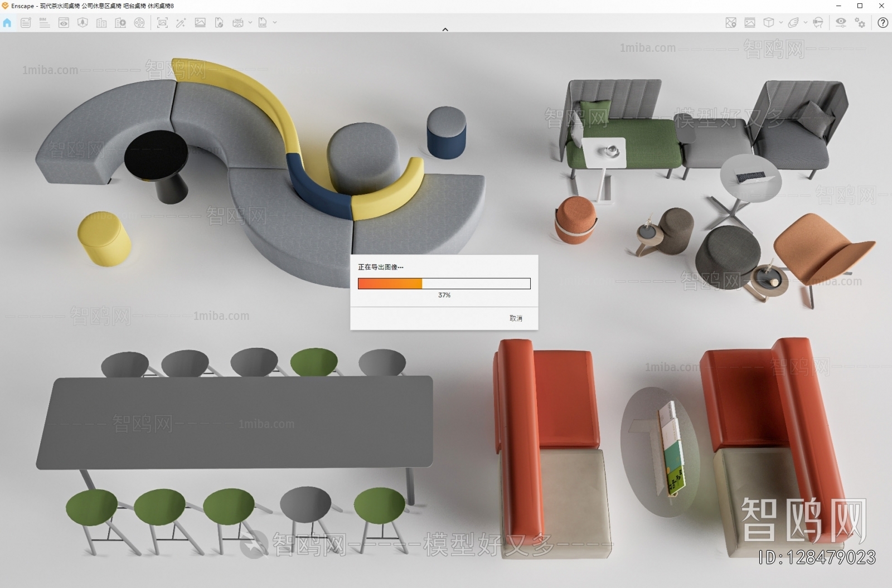Screen dimensions: 892x588
Task: Click the magic wand tool icon
Action: (x=181, y=23)
